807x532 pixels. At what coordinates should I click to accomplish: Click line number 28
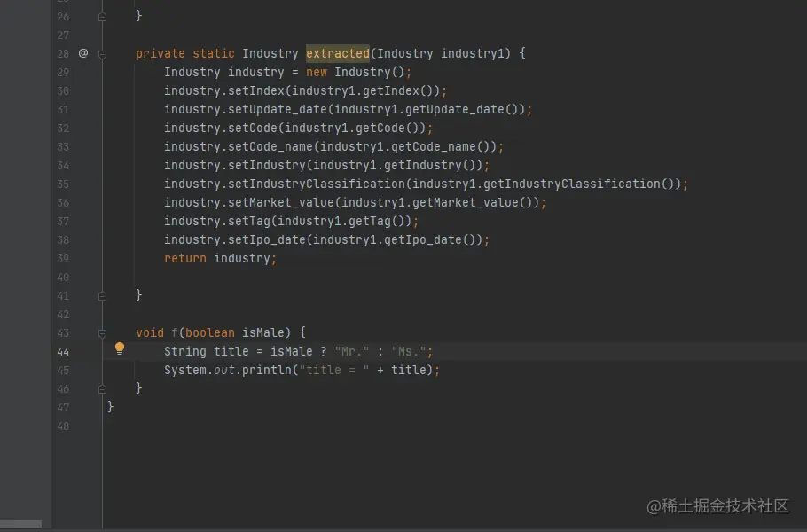[63, 53]
